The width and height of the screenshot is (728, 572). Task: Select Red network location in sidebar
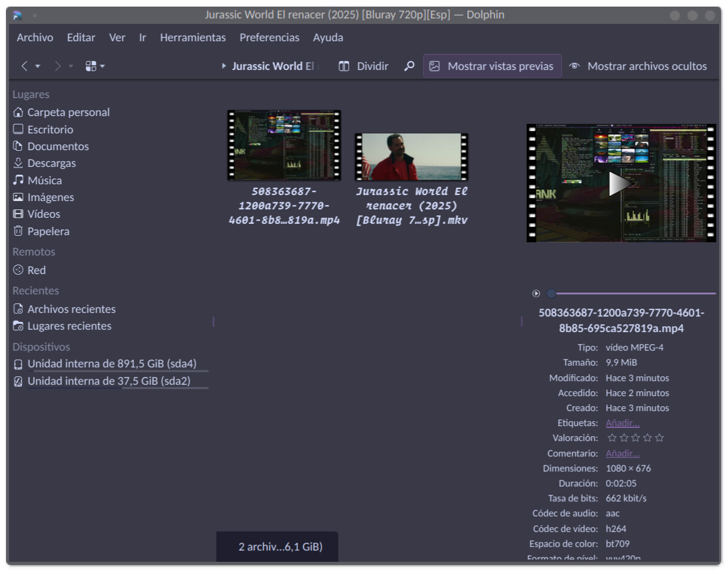36,270
